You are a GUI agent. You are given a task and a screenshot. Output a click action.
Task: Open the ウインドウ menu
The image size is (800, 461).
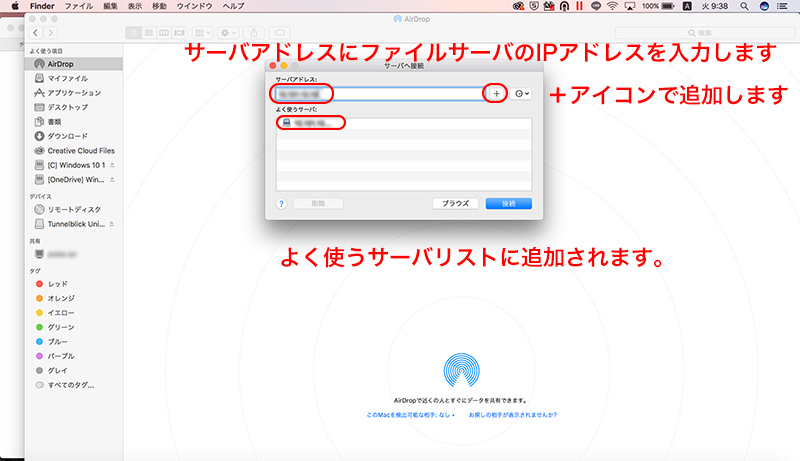point(194,6)
